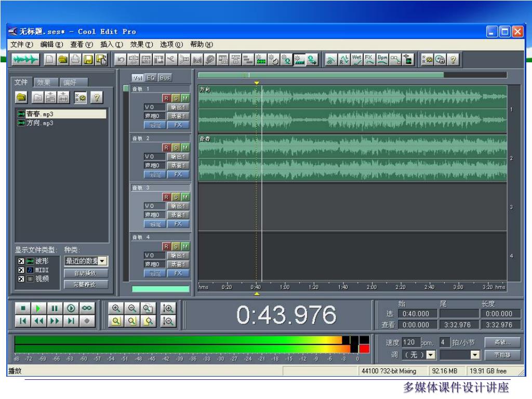532x399 pixels.
Task: Toggle Wet/Dry envelopes icon
Action: point(356,60)
